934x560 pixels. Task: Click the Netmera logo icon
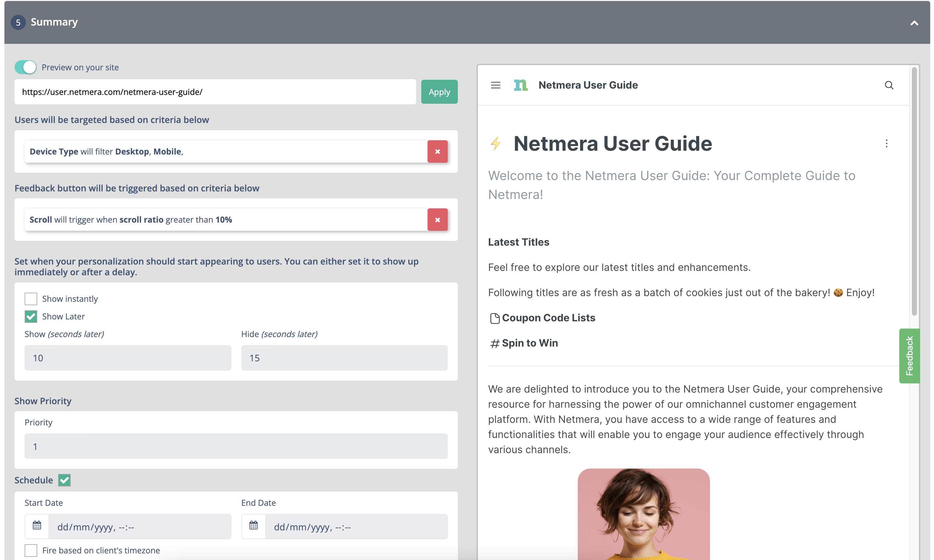tap(521, 85)
